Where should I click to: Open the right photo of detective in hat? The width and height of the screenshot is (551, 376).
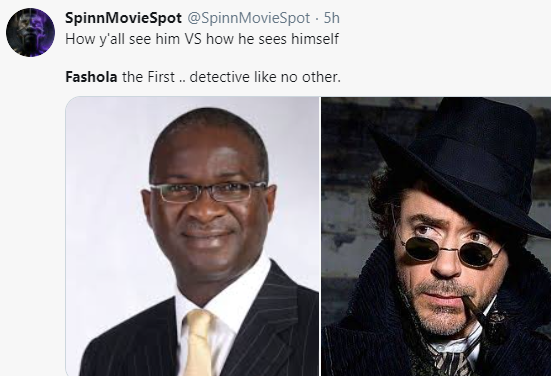(436, 236)
